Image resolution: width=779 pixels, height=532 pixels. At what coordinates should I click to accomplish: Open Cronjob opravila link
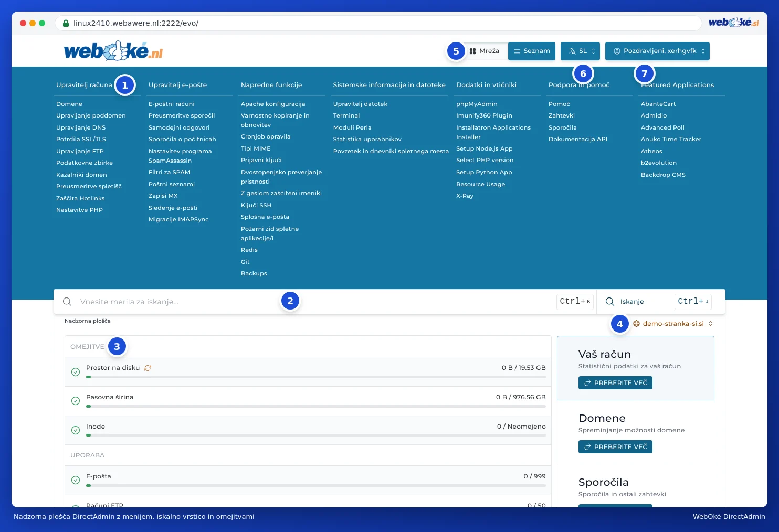(266, 136)
